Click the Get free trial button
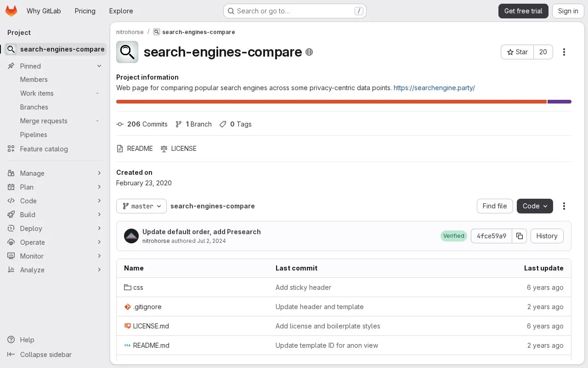This screenshot has width=588, height=368. point(523,11)
